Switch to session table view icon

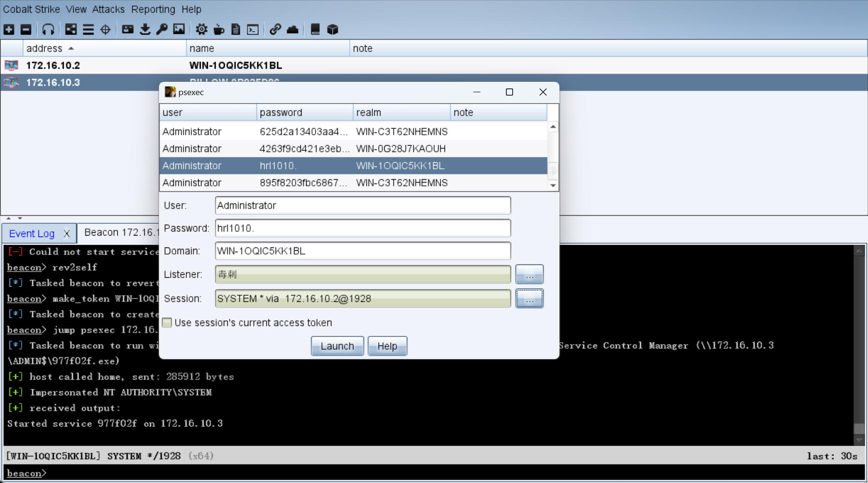(88, 29)
